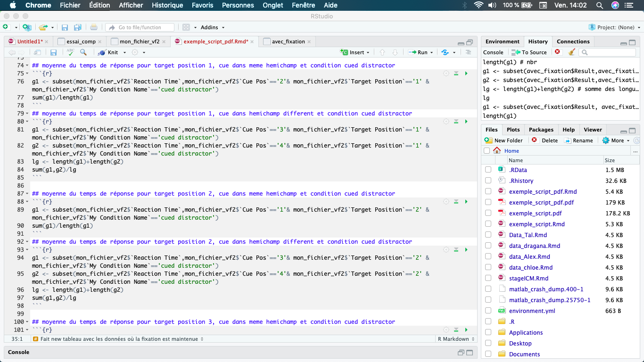Save the current Rmd document
This screenshot has height=362, width=644.
[x=54, y=52]
